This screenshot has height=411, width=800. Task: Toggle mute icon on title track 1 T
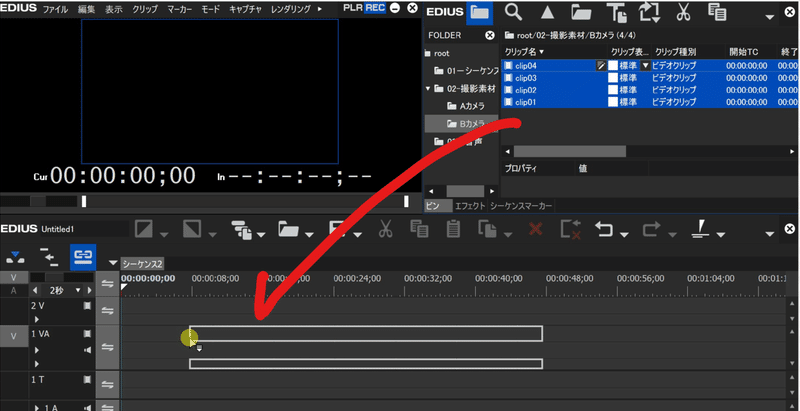click(87, 379)
